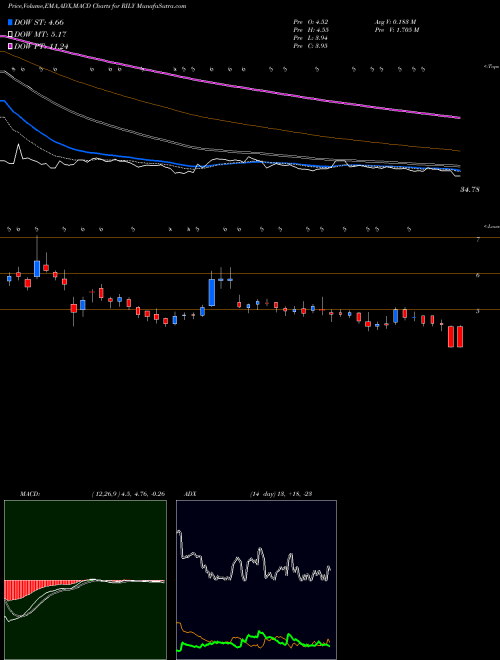
Task: Click the Lows marker label at right
Action: (x=491, y=226)
